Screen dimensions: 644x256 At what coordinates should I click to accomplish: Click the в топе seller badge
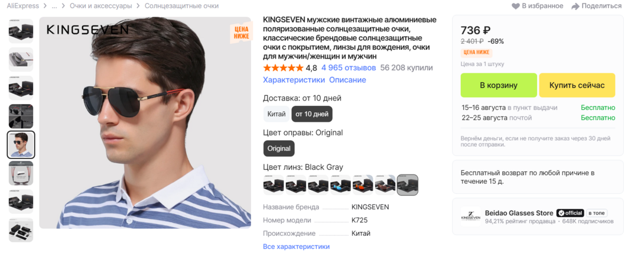tap(596, 213)
